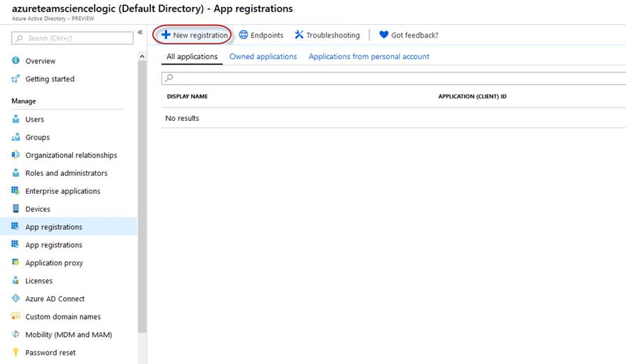Open the Overview info icon
The image size is (626, 364).
(x=16, y=61)
